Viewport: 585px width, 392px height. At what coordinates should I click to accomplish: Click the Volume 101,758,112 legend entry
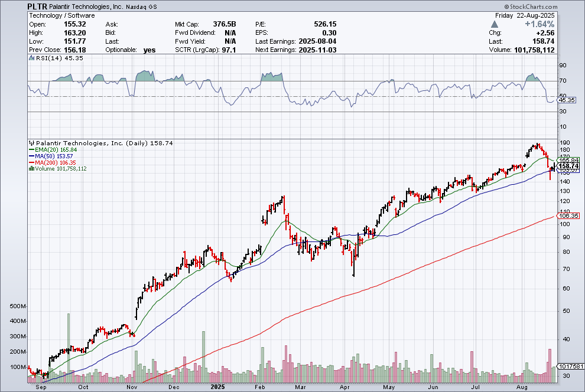click(61, 169)
